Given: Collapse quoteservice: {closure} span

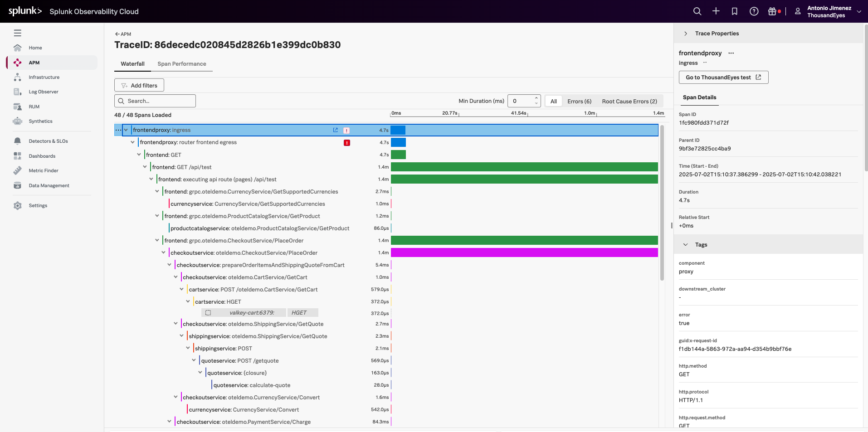Looking at the screenshot, I should click(x=200, y=373).
